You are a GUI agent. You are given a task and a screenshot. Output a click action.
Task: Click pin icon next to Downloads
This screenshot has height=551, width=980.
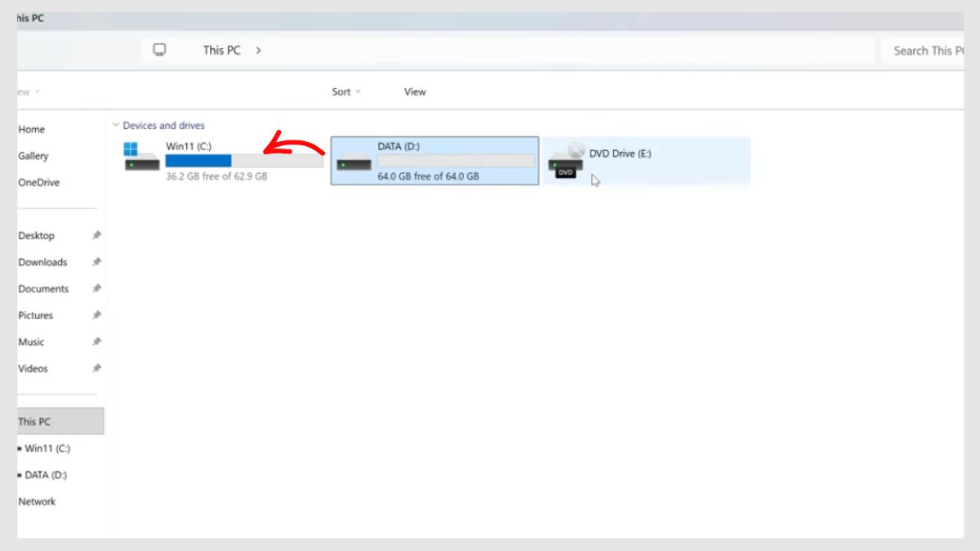(x=96, y=262)
